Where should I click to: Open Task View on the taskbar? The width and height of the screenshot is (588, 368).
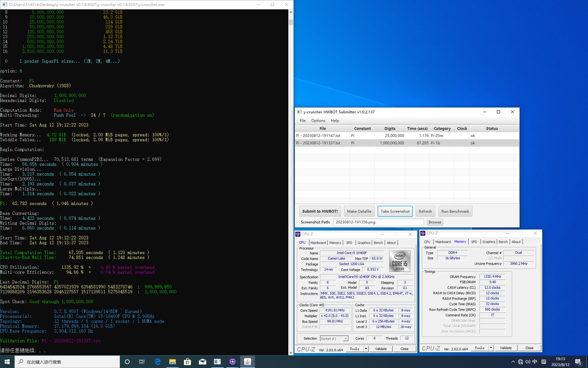142,362
